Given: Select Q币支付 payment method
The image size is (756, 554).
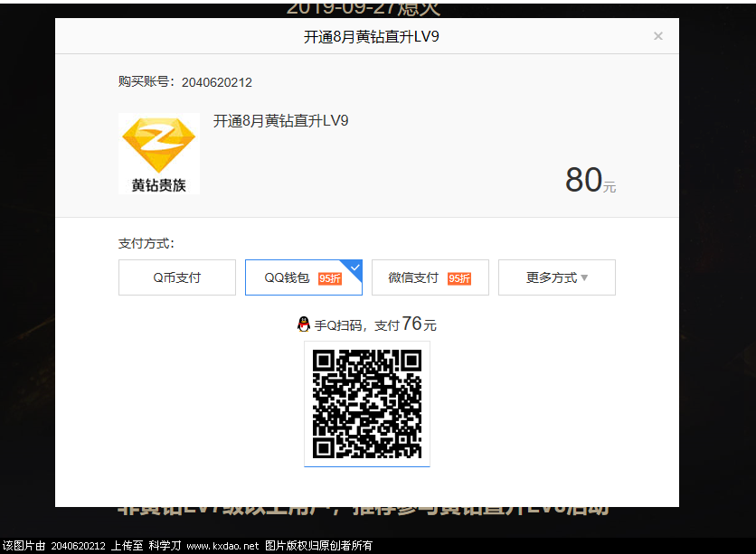Looking at the screenshot, I should [x=177, y=277].
